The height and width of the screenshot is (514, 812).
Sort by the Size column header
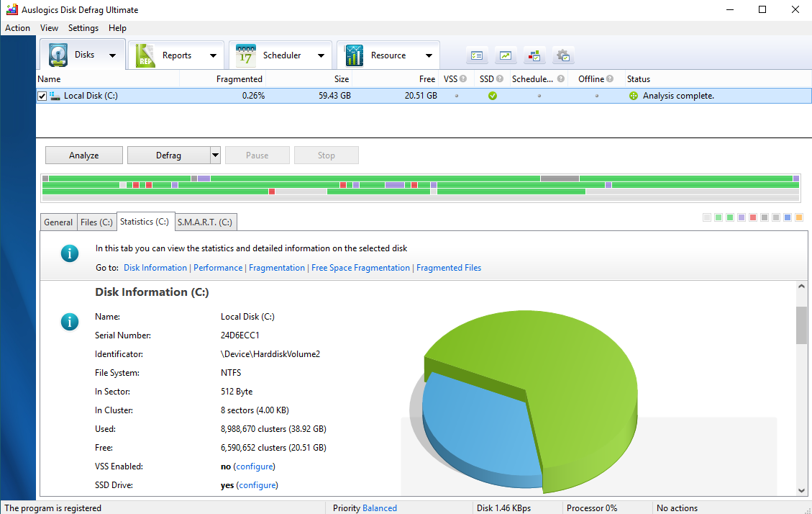(309, 78)
